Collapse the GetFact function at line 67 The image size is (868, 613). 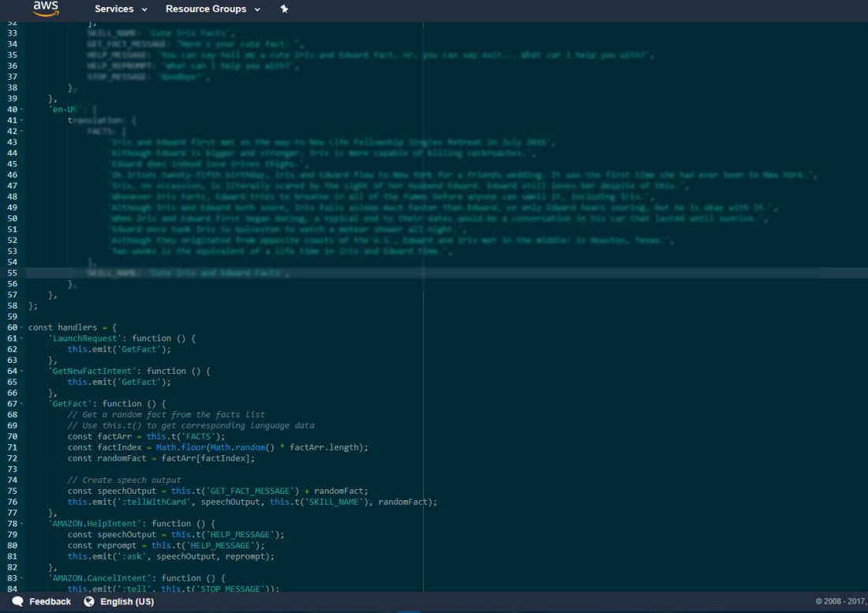[x=21, y=404]
